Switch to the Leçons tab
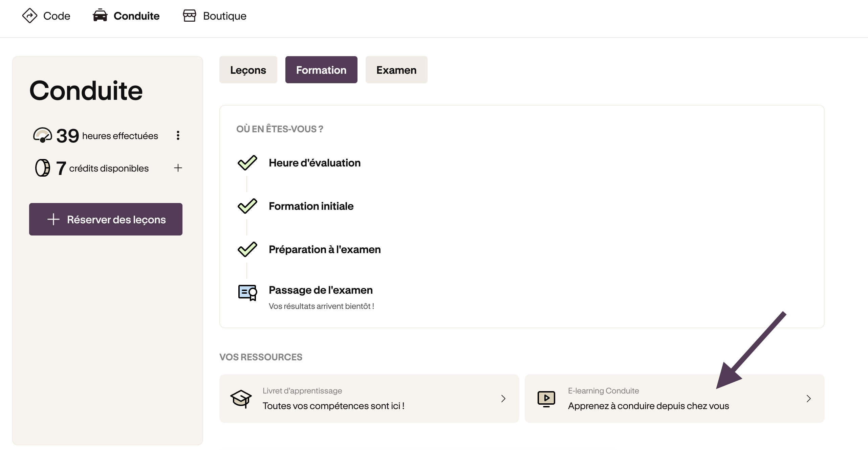Screen dimensions: 868x450 tap(248, 70)
